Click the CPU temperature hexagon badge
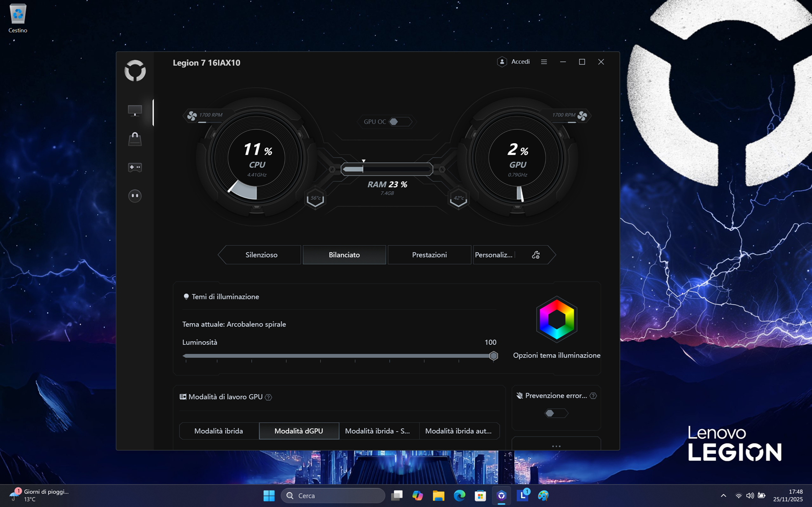This screenshot has width=812, height=507. pos(315,199)
